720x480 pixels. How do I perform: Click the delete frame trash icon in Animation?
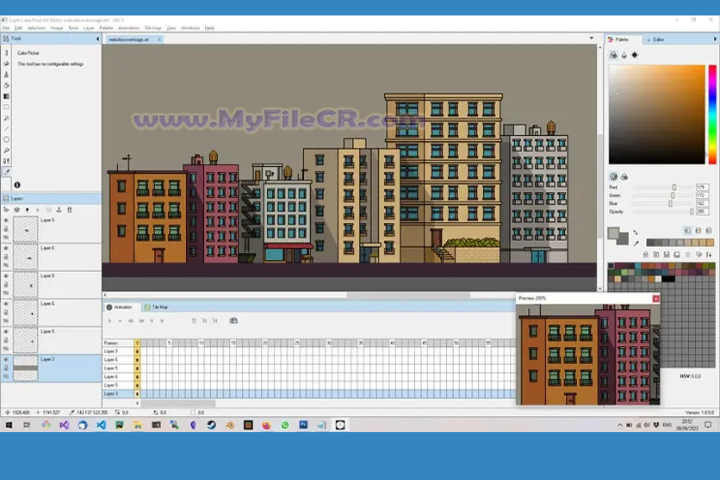[x=194, y=321]
